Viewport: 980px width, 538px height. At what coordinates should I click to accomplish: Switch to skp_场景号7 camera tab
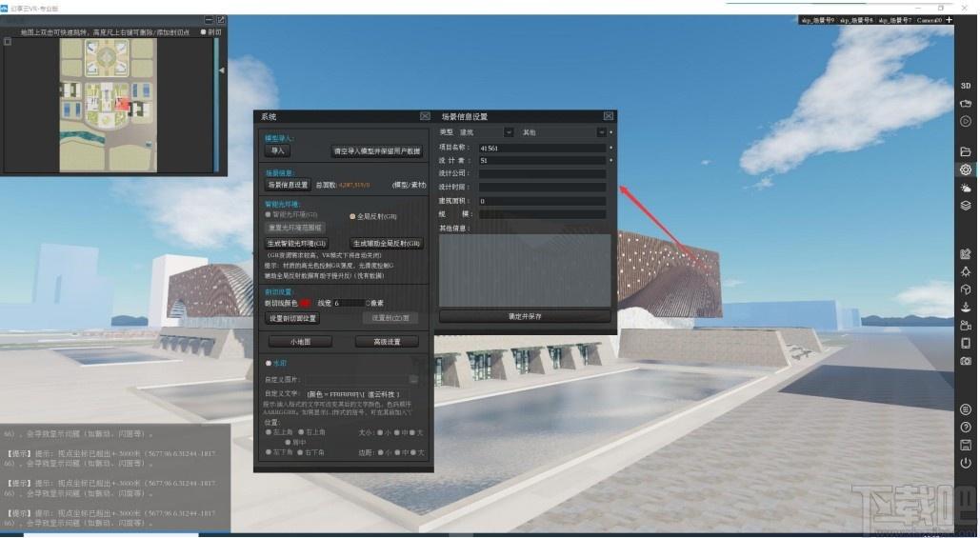(x=895, y=20)
